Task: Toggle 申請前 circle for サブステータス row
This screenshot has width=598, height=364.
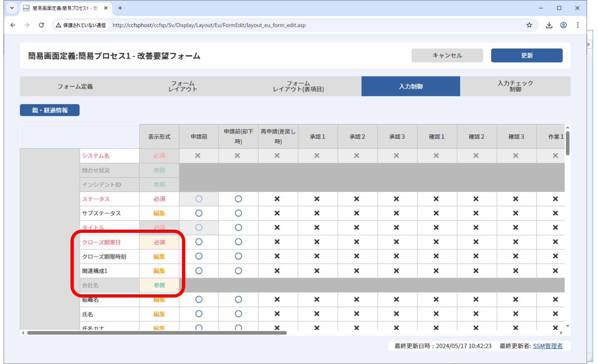Action: tap(199, 213)
